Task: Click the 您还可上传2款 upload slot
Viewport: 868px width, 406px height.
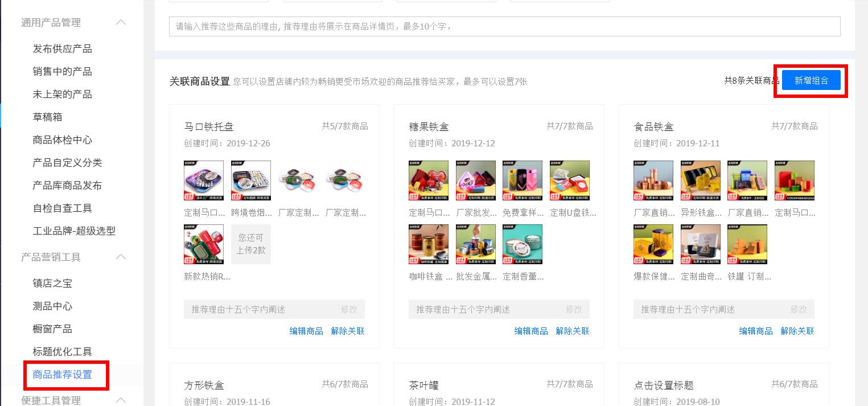Action: pos(250,244)
